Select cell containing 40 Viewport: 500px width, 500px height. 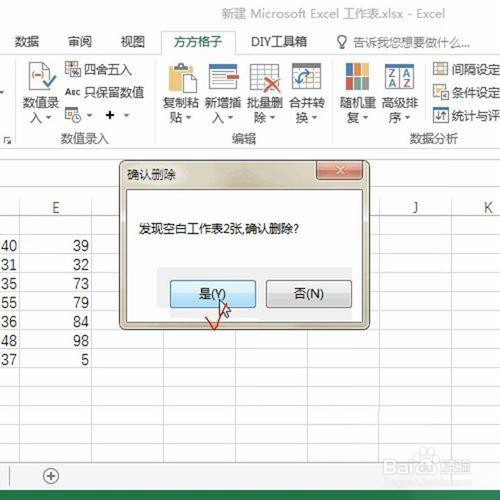click(10, 246)
